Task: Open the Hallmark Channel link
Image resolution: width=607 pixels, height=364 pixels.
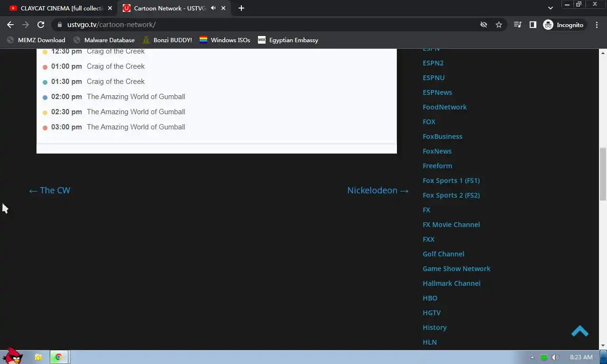Action: 451,283
